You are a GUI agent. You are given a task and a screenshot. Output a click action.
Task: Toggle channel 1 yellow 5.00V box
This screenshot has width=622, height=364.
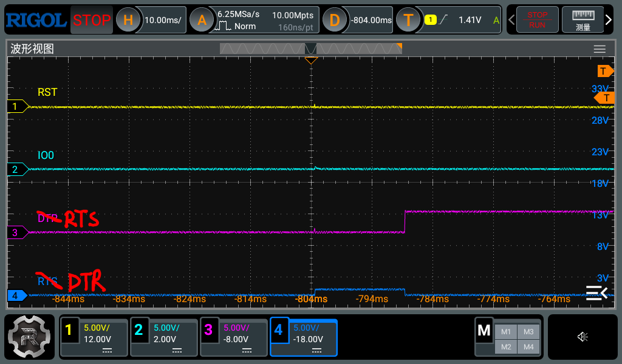tap(94, 337)
